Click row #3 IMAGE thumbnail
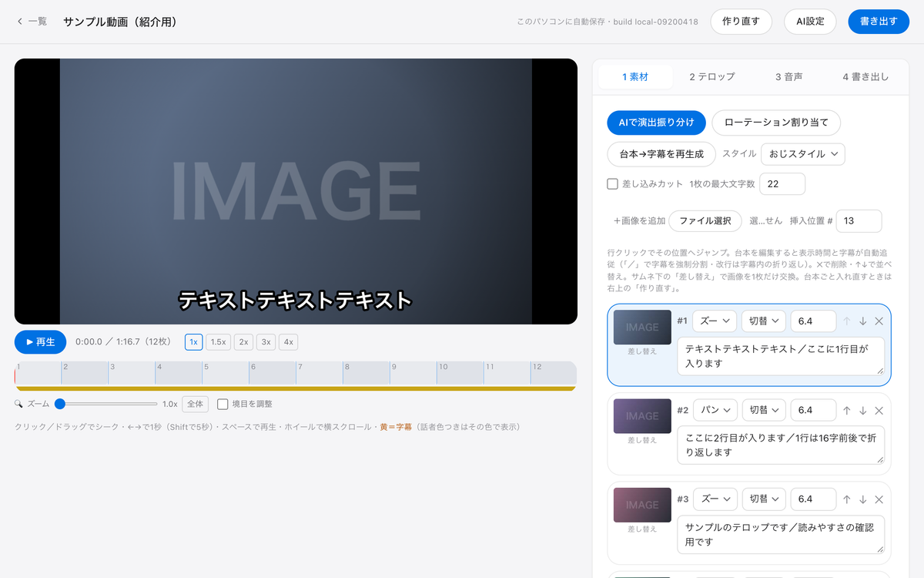 pos(642,505)
